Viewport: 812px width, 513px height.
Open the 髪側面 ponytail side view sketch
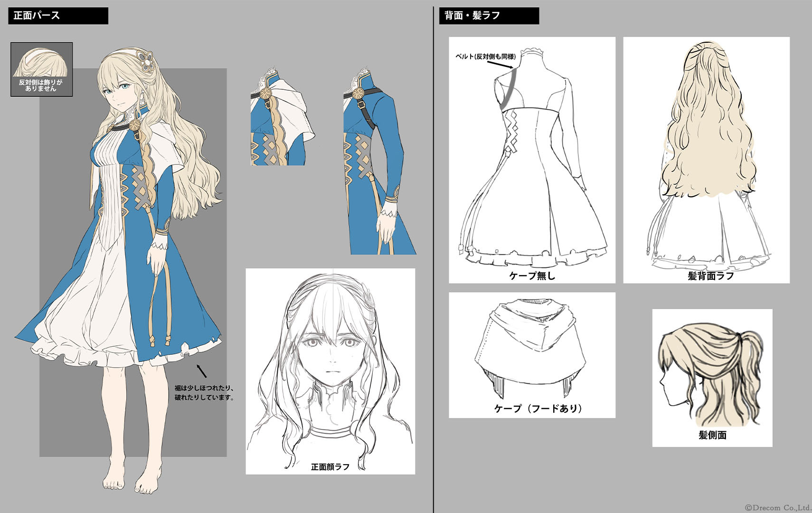click(x=712, y=378)
